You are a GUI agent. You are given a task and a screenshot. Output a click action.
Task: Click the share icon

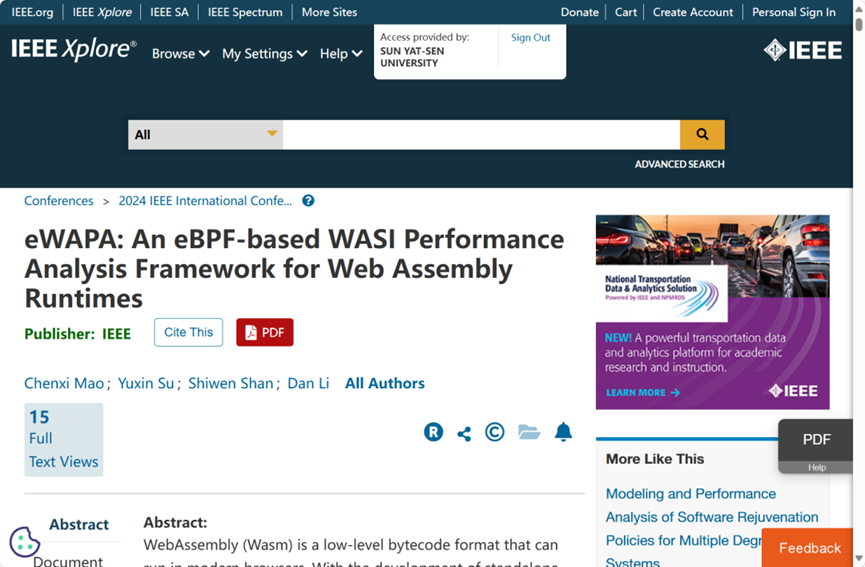coord(464,433)
